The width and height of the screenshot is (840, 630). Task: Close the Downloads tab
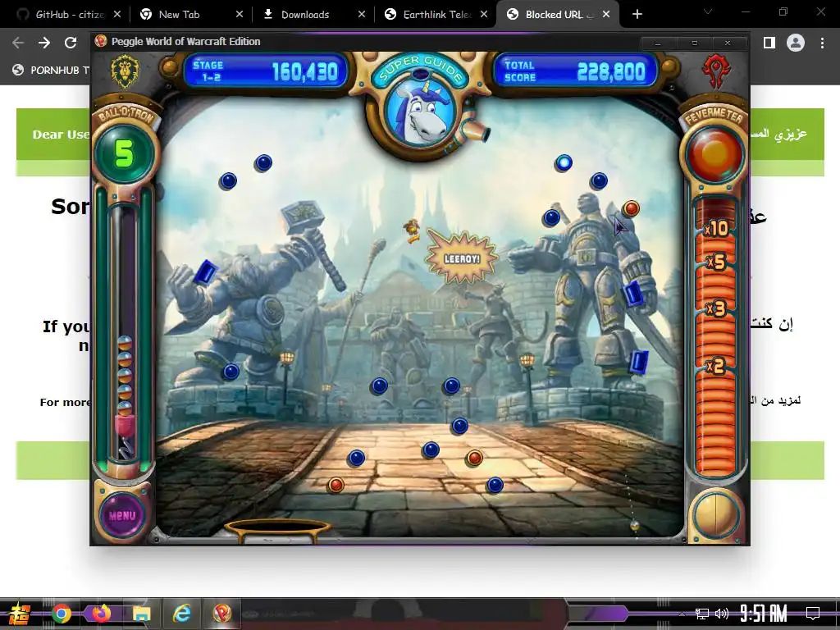pos(362,15)
